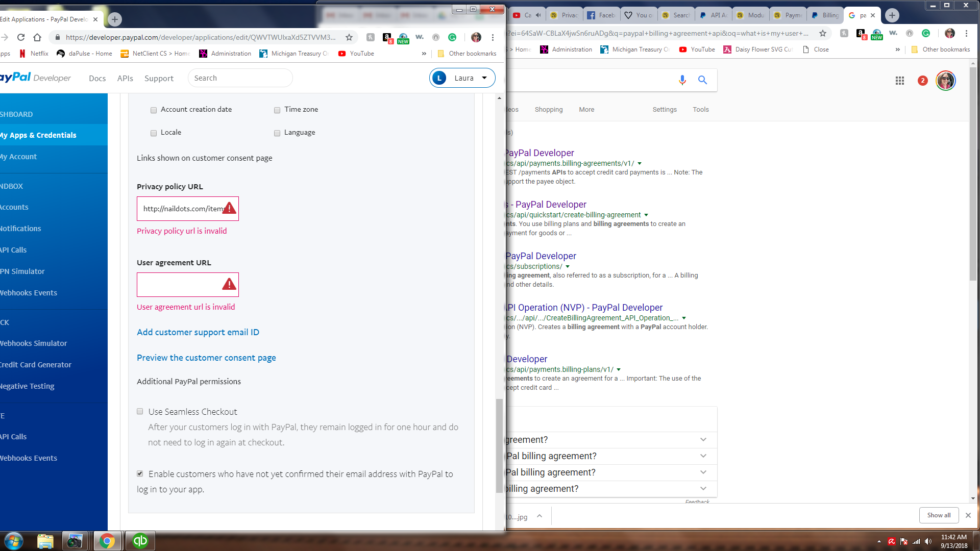The height and width of the screenshot is (551, 980).
Task: Open new tab in PayPal window
Action: pyautogui.click(x=115, y=19)
